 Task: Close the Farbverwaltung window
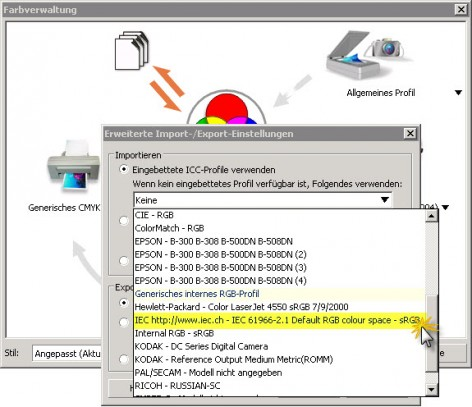pos(461,9)
